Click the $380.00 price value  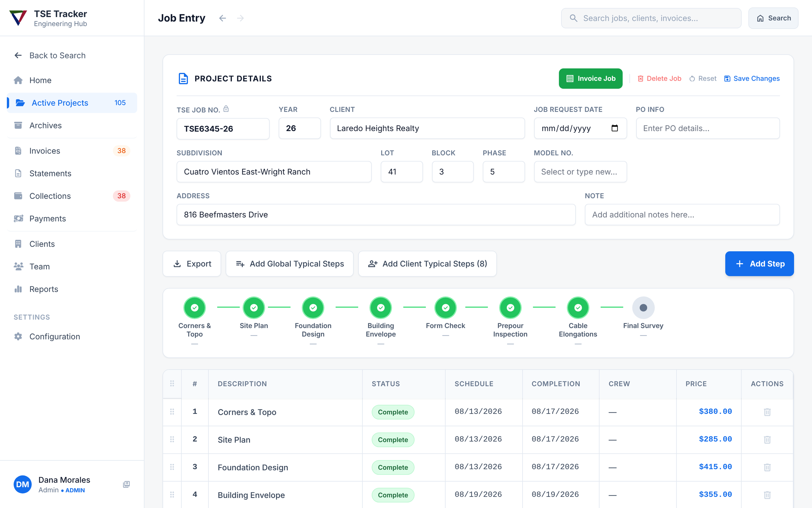pos(715,411)
